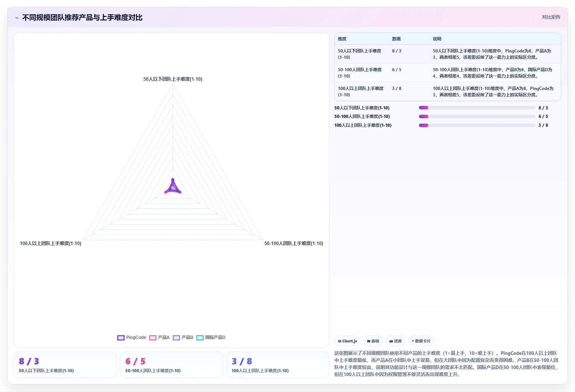Image resolution: width=575 pixels, height=392 pixels.
Task: Click the table description starting 50人以下团队上手难度
Action: pos(492,54)
